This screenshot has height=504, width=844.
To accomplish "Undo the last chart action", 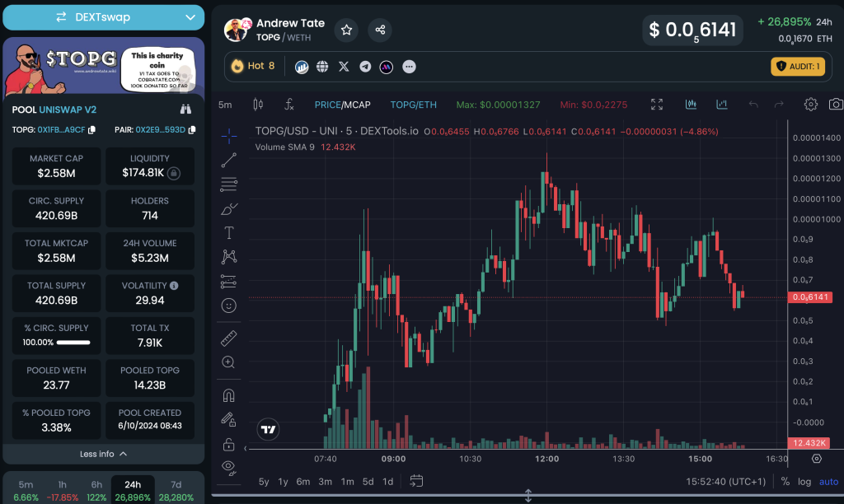I will 753,105.
